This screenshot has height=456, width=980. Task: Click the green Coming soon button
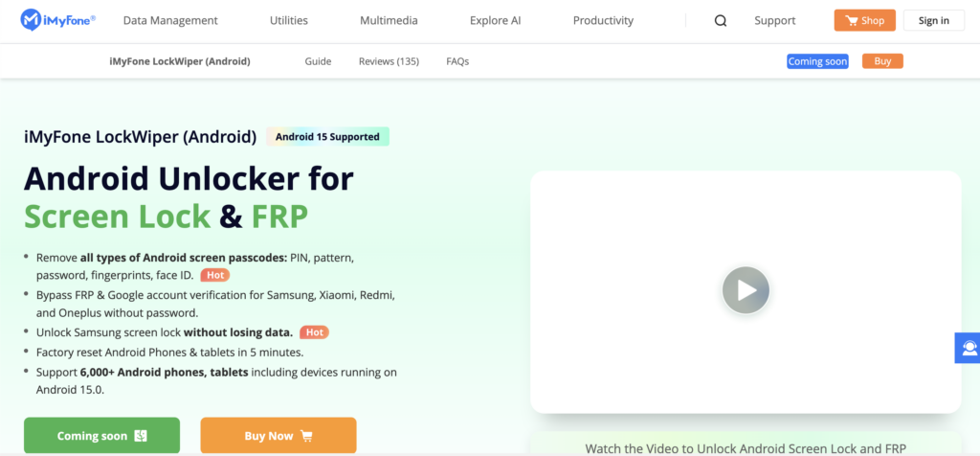click(101, 435)
